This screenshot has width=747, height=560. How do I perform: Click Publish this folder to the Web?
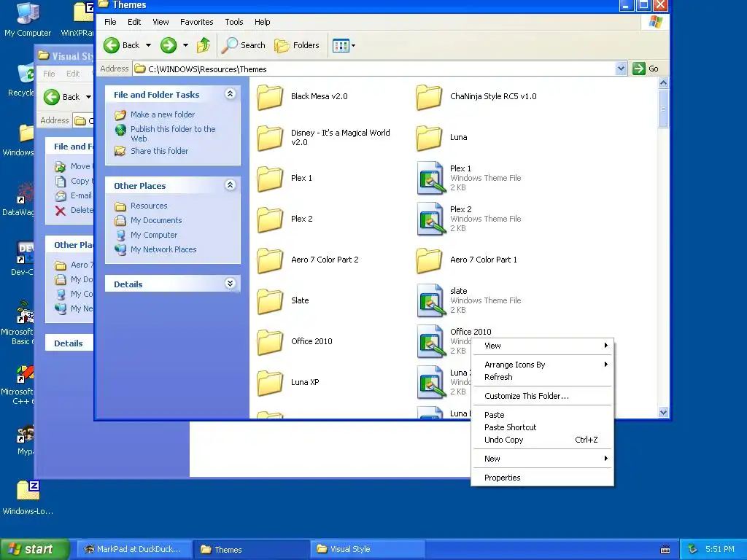click(173, 133)
